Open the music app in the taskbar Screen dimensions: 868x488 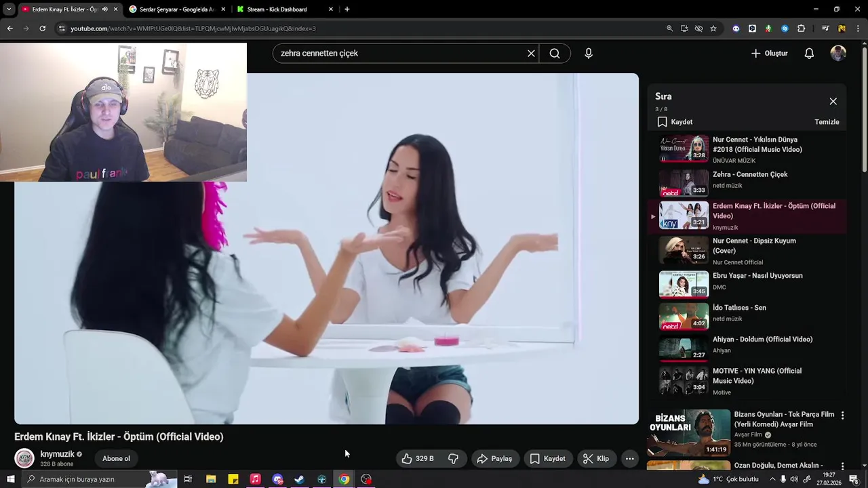tap(255, 479)
